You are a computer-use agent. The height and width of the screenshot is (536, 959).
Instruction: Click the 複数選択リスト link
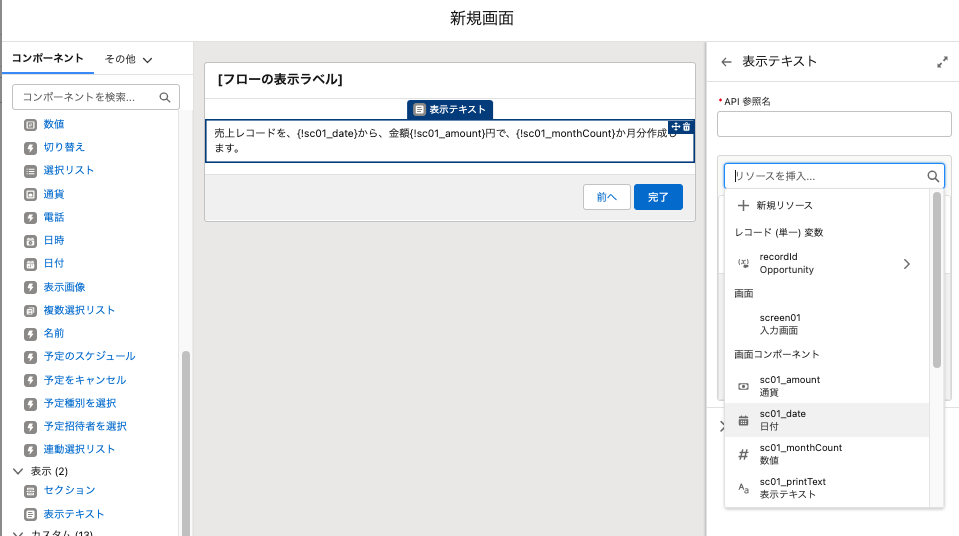79,310
